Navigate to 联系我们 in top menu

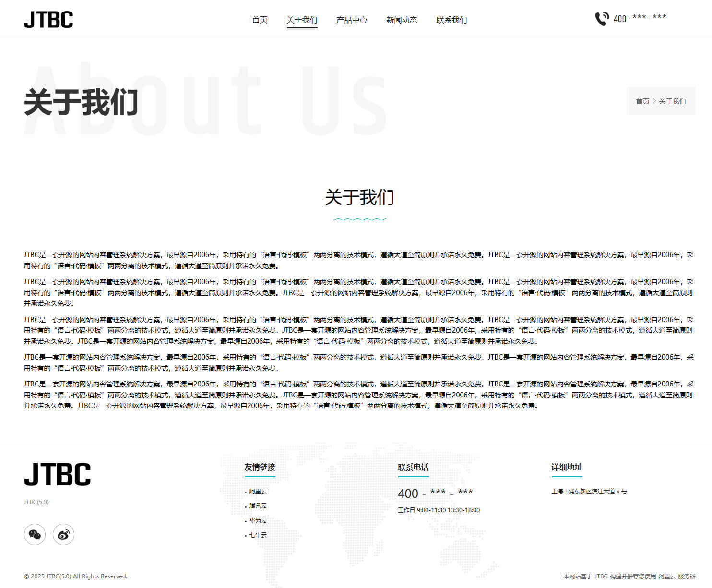coord(451,20)
